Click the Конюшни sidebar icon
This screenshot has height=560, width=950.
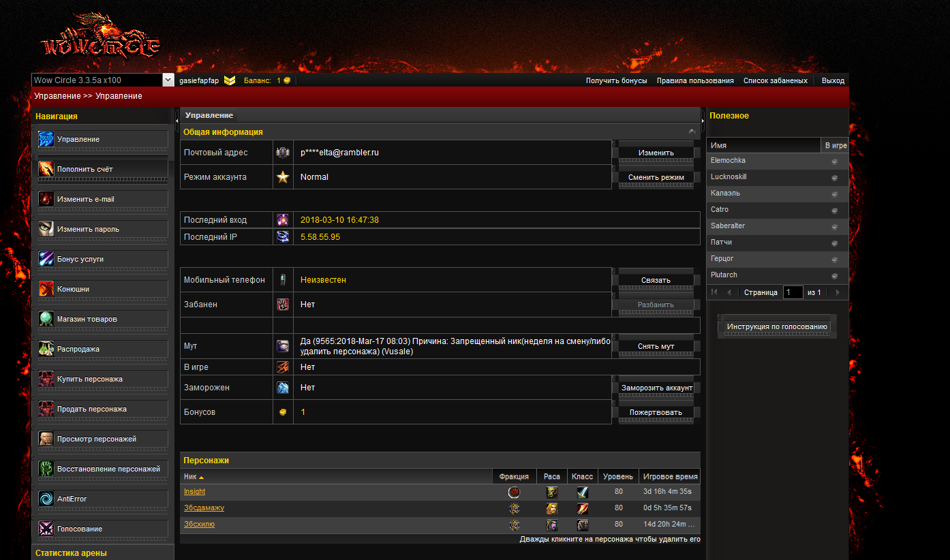coord(46,289)
